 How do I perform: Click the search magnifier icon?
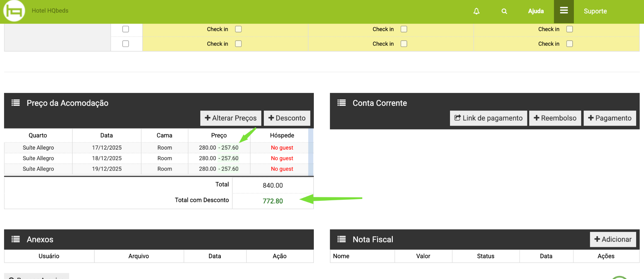tap(504, 11)
